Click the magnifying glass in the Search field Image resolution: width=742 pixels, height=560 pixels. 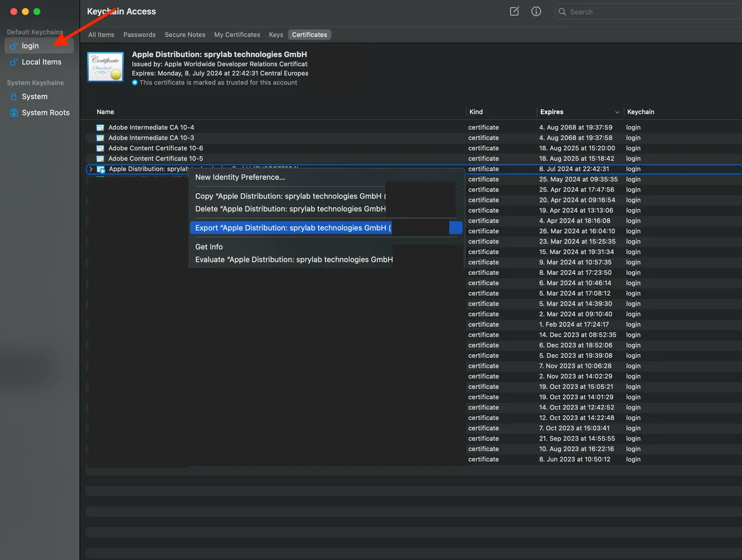[x=562, y=12]
